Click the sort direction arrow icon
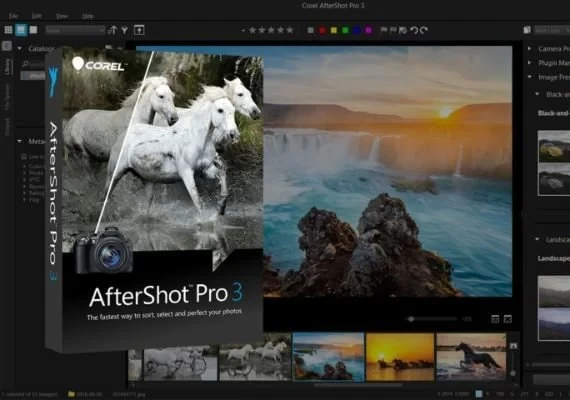 pyautogui.click(x=113, y=30)
